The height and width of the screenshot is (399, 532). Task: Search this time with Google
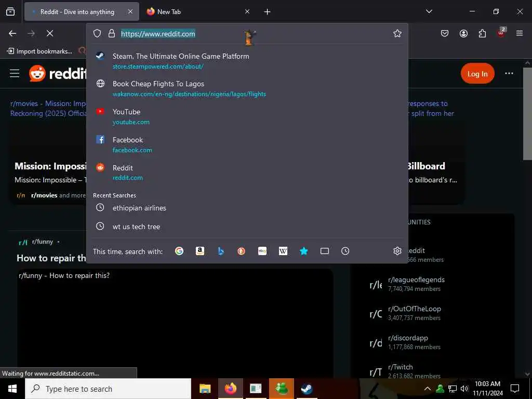(179, 251)
